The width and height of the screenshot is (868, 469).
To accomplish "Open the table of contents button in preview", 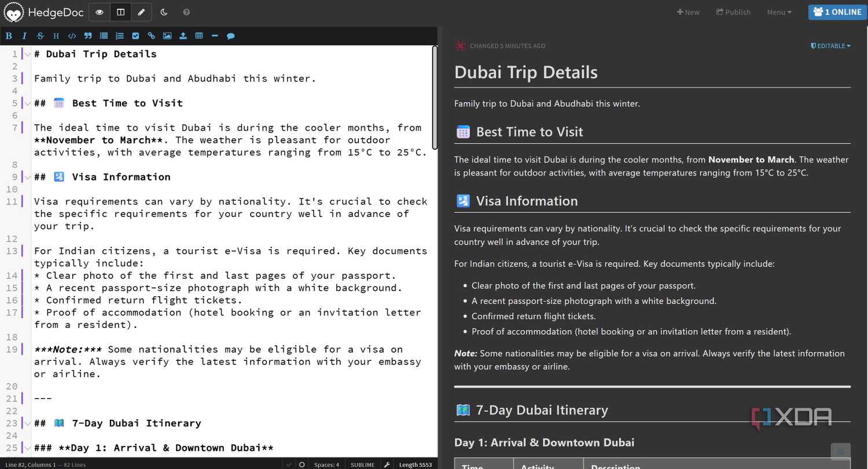I will tap(841, 452).
